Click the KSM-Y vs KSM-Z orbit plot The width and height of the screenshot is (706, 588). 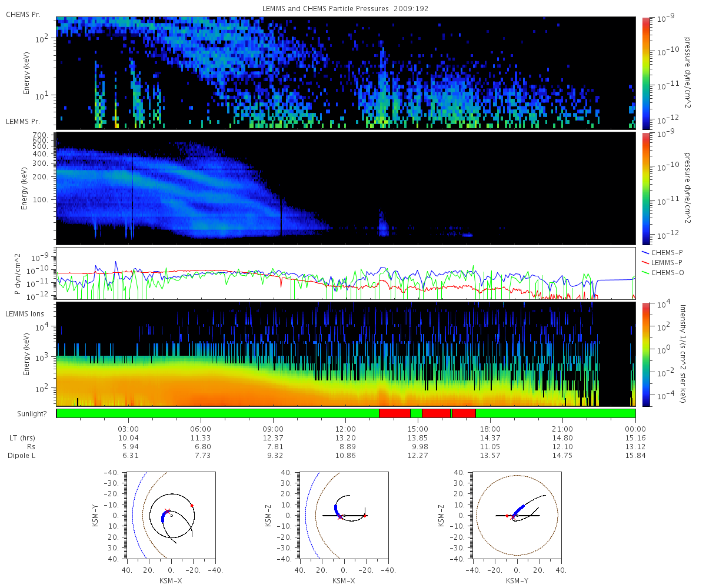point(517,516)
